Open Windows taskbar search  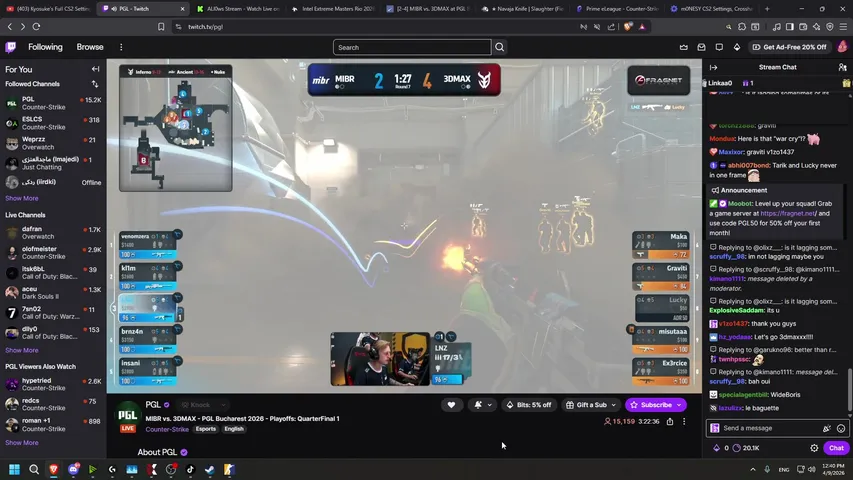click(x=34, y=469)
